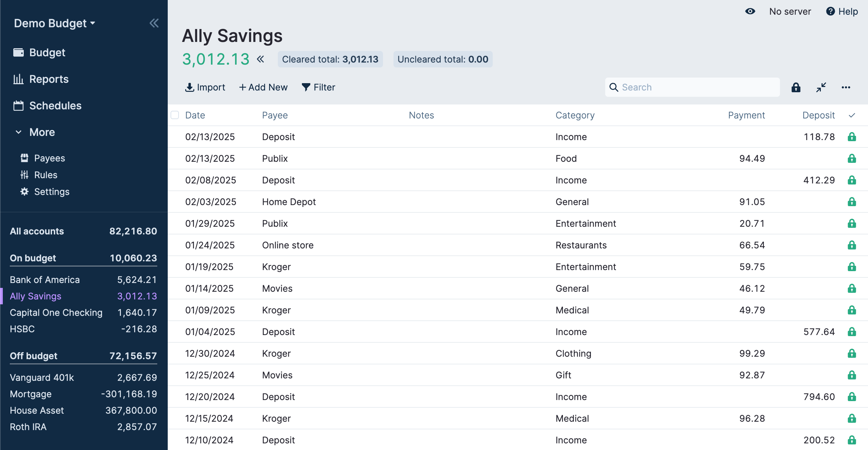
Task: Go to Schedules in sidebar
Action: coord(55,106)
